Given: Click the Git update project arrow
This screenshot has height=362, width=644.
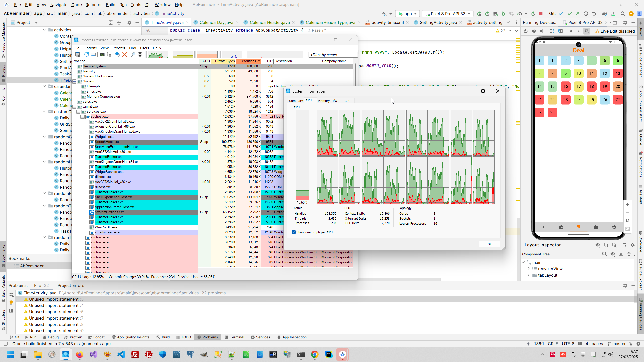Looking at the screenshot, I should (x=561, y=14).
